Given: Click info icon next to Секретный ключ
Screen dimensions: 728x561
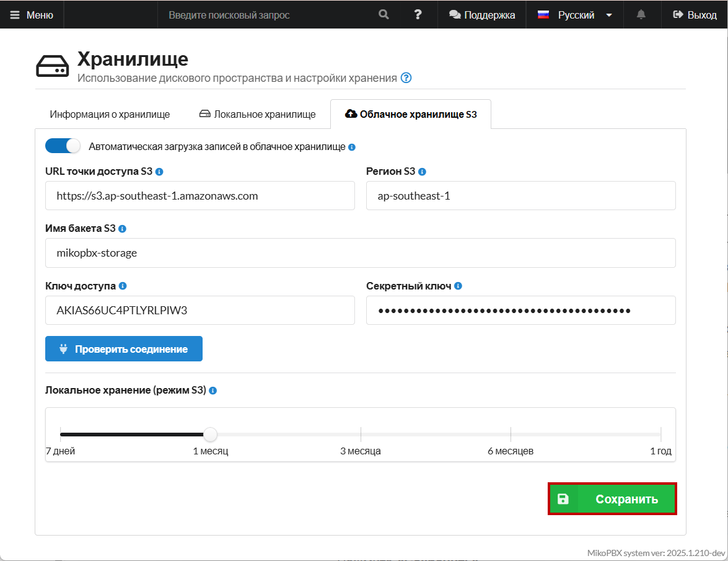Looking at the screenshot, I should point(458,286).
